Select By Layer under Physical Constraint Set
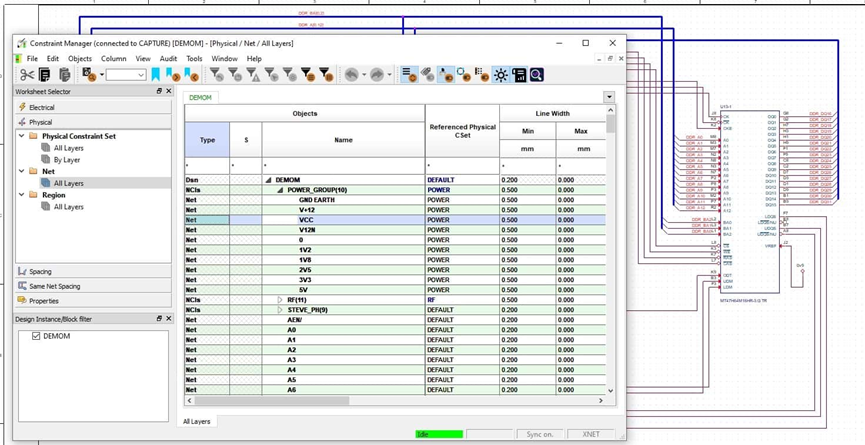This screenshot has width=865, height=445. click(67, 160)
